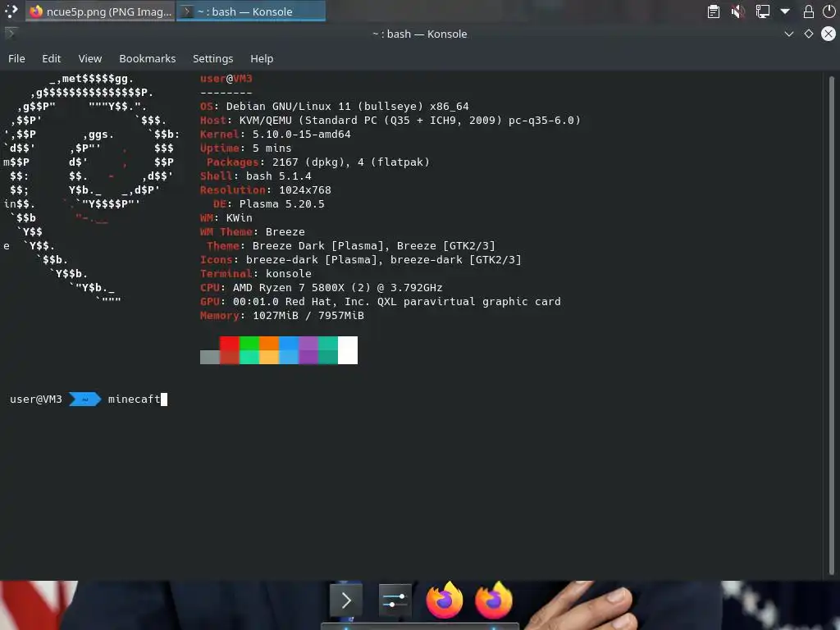This screenshot has height=630, width=840.
Task: Switch to the ncue5p.png Firefox taskbar window
Action: coord(100,11)
